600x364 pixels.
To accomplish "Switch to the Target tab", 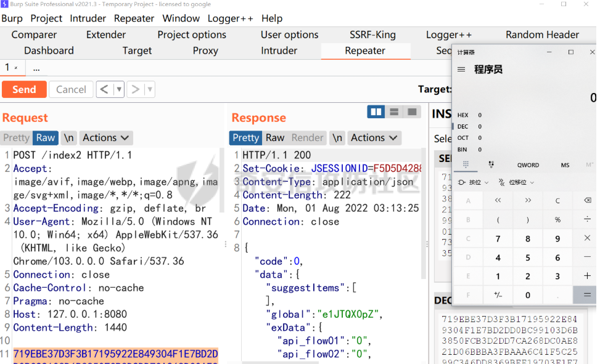I will pyautogui.click(x=137, y=51).
